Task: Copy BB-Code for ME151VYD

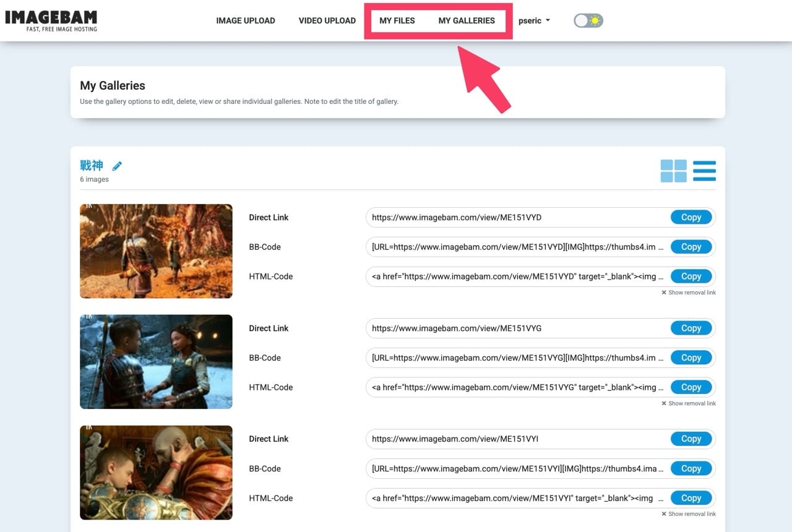Action: [x=691, y=247]
